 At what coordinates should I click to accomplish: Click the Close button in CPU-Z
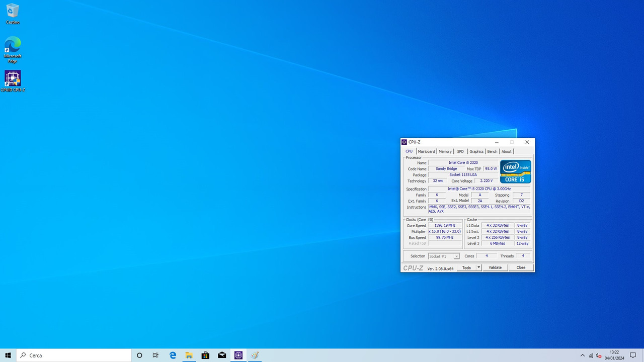click(521, 267)
